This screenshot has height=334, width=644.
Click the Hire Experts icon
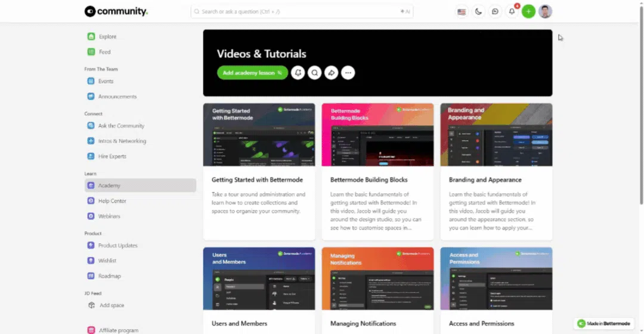click(x=91, y=156)
